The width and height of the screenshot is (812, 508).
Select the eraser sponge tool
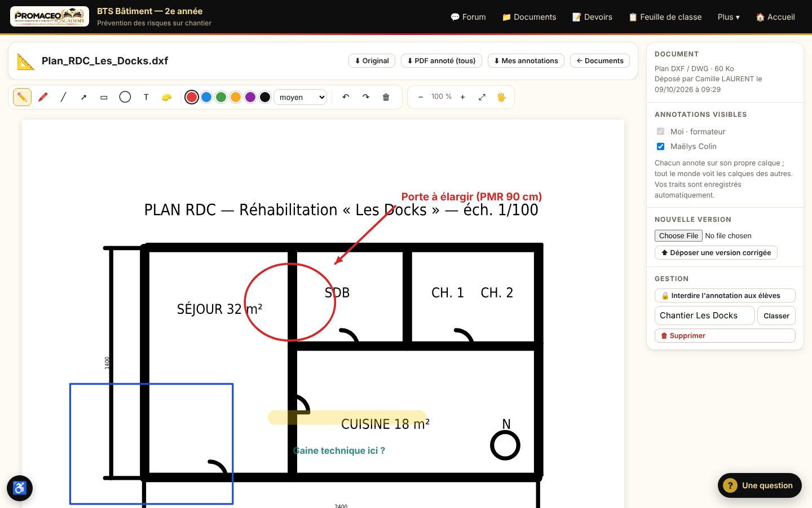point(166,97)
